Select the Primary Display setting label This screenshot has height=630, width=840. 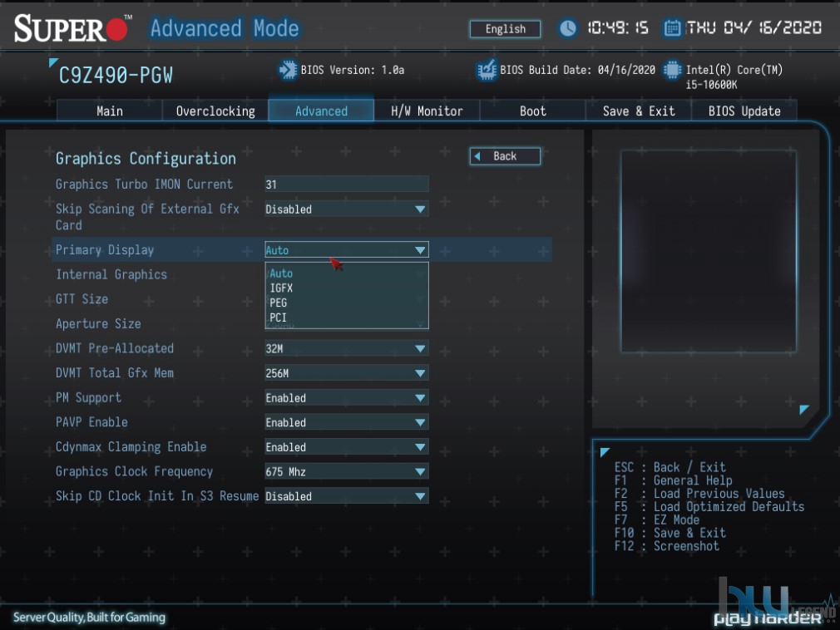(105, 250)
